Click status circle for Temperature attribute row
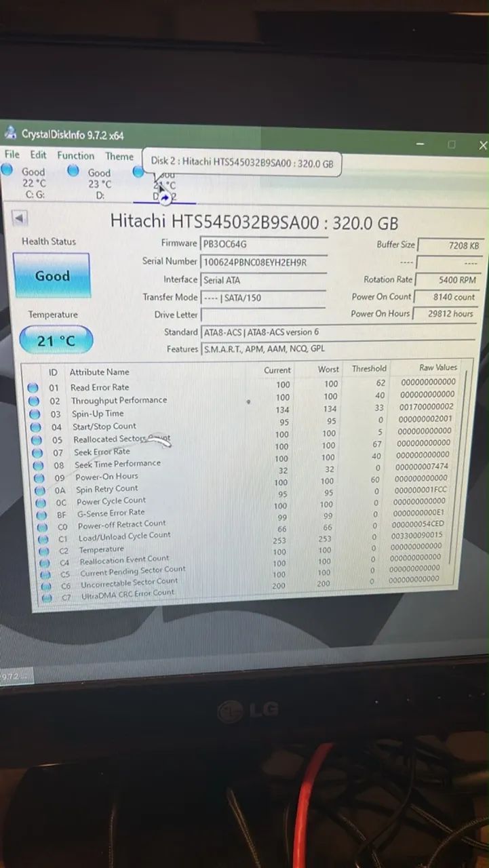 (44, 551)
